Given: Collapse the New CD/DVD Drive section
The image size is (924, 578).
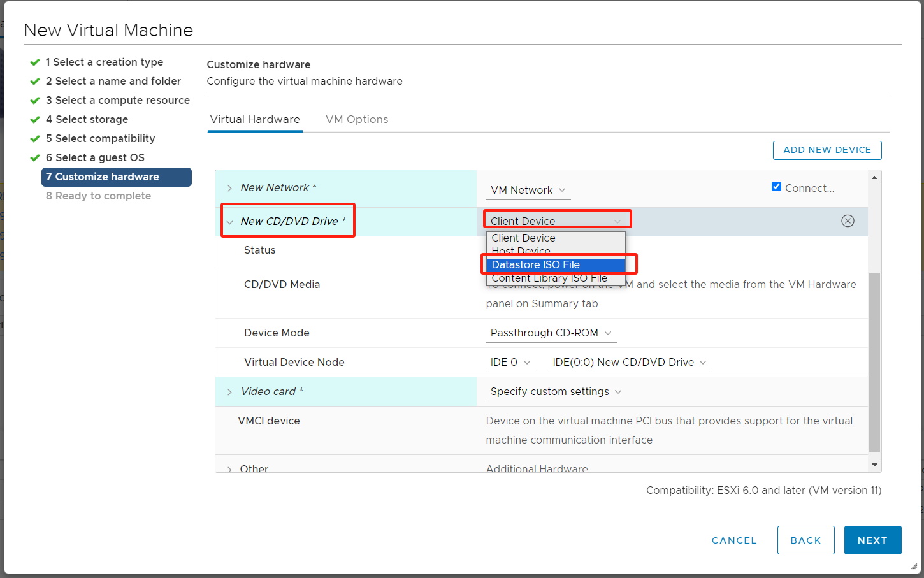Looking at the screenshot, I should point(229,222).
